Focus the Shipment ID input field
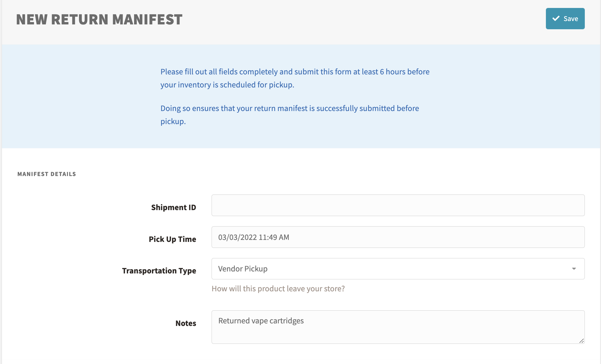Viewport: 601px width, 364px height. click(x=398, y=205)
